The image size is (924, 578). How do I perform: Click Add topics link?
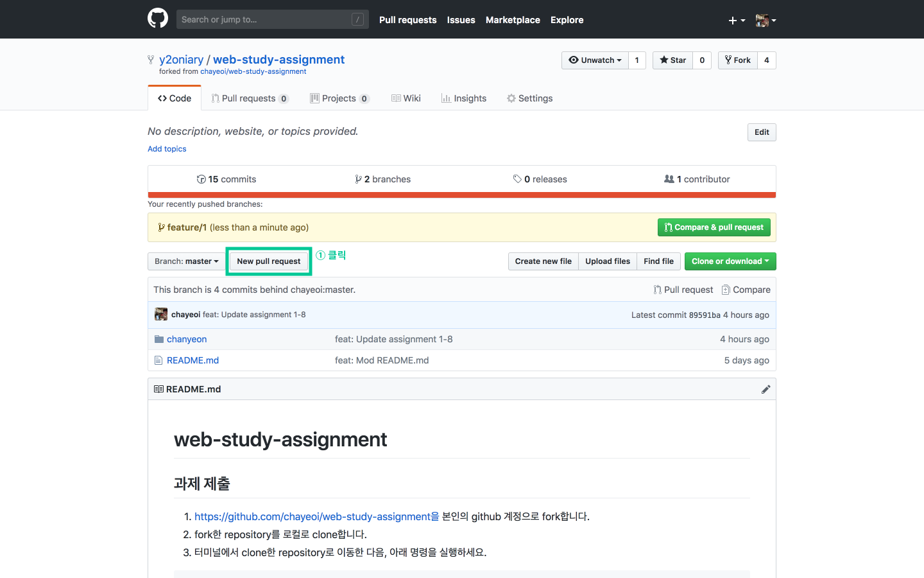pyautogui.click(x=167, y=148)
